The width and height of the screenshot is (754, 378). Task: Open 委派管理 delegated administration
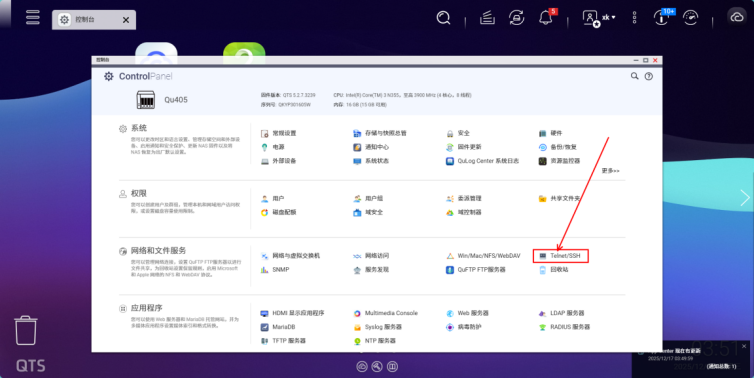tap(464, 199)
